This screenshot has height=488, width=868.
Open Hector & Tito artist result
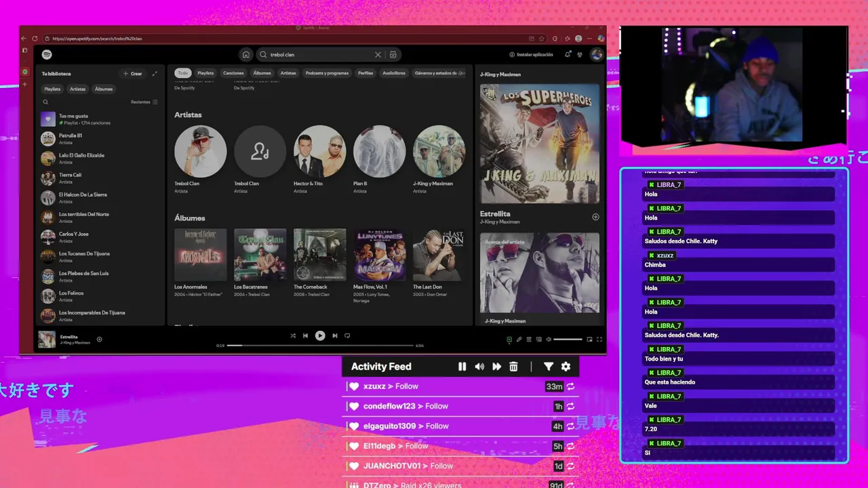click(319, 161)
